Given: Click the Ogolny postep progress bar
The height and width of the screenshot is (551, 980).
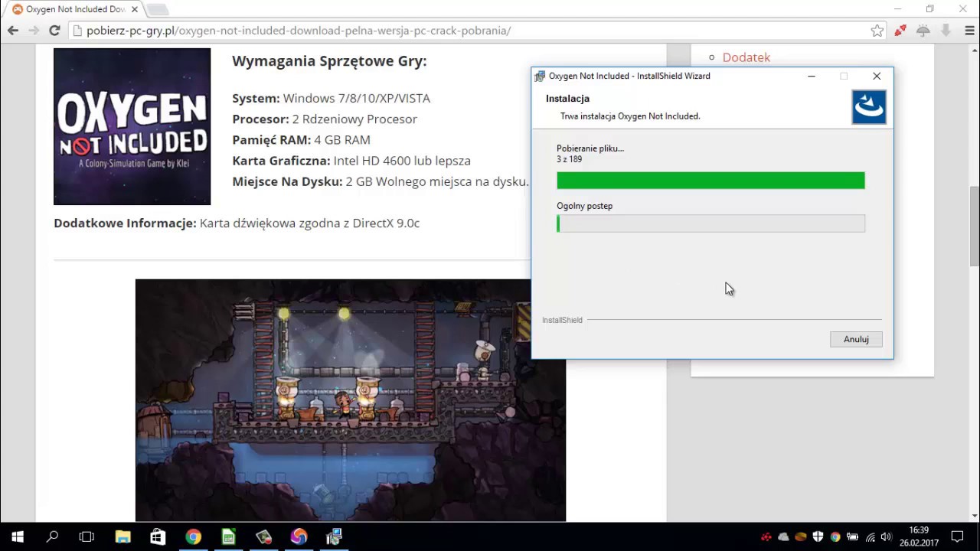Looking at the screenshot, I should 710,223.
